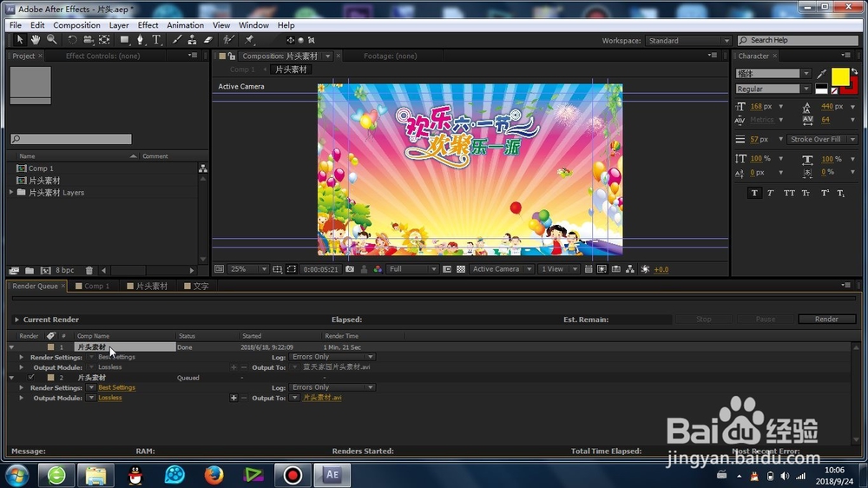
Task: Click the yellow fill color swatch
Action: [839, 77]
